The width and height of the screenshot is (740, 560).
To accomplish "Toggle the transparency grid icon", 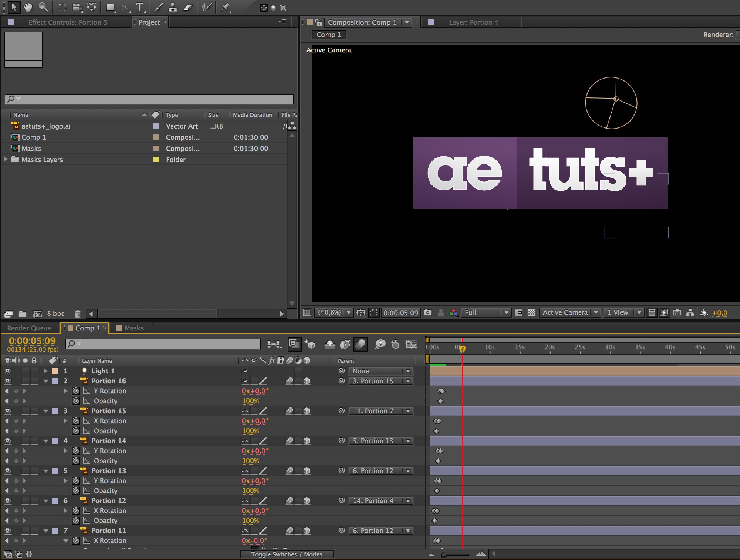I will point(531,313).
